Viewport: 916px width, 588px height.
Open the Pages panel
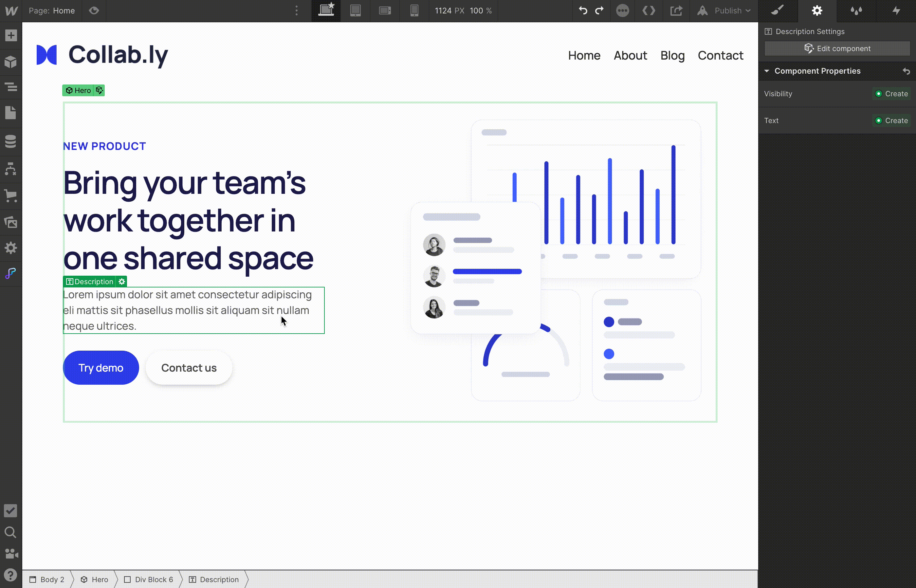[x=11, y=113]
